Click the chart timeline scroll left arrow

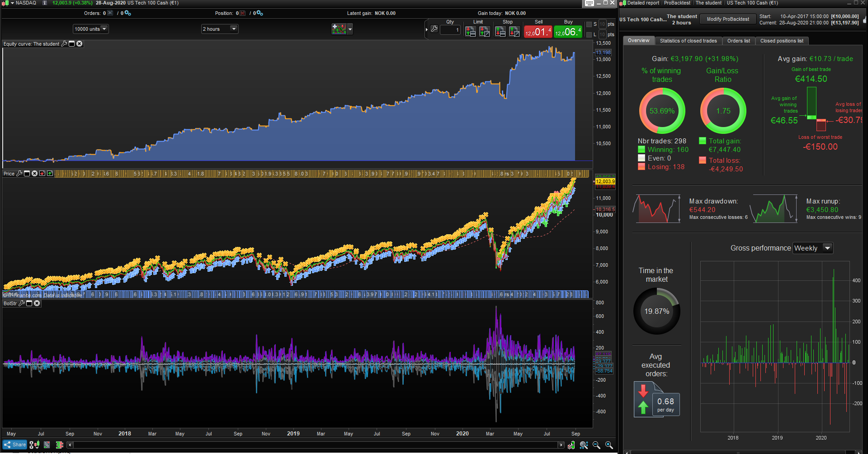70,445
